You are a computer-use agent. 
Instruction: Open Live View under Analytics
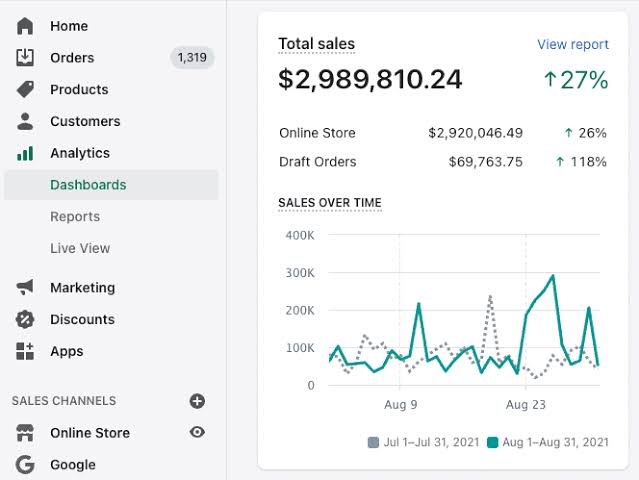[x=80, y=249]
